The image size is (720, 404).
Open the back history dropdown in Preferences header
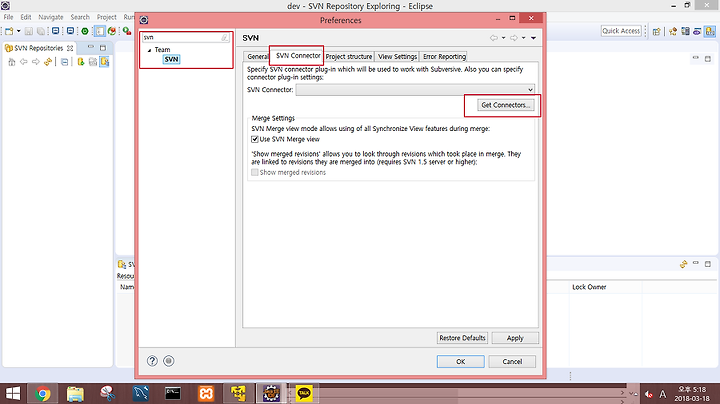(x=504, y=38)
